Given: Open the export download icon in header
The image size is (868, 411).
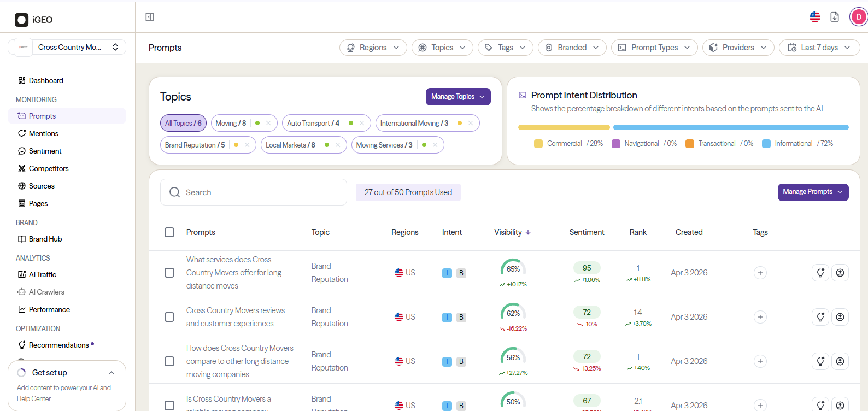Looking at the screenshot, I should 835,17.
